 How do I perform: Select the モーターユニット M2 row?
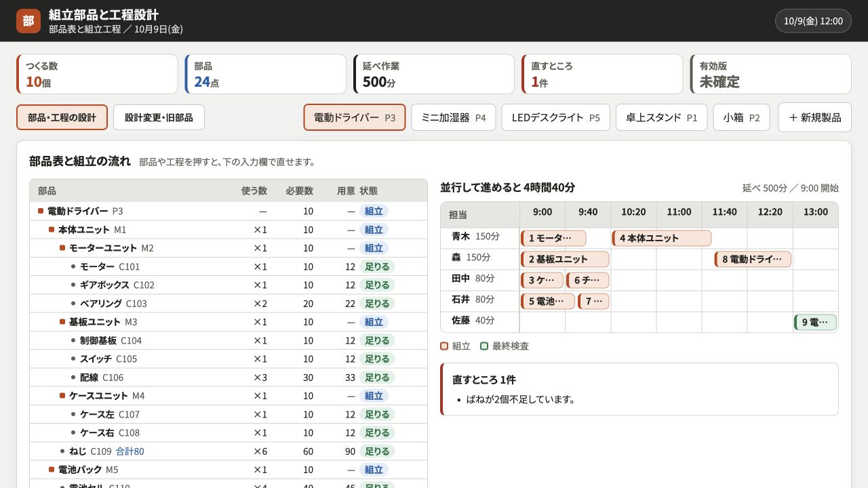229,248
